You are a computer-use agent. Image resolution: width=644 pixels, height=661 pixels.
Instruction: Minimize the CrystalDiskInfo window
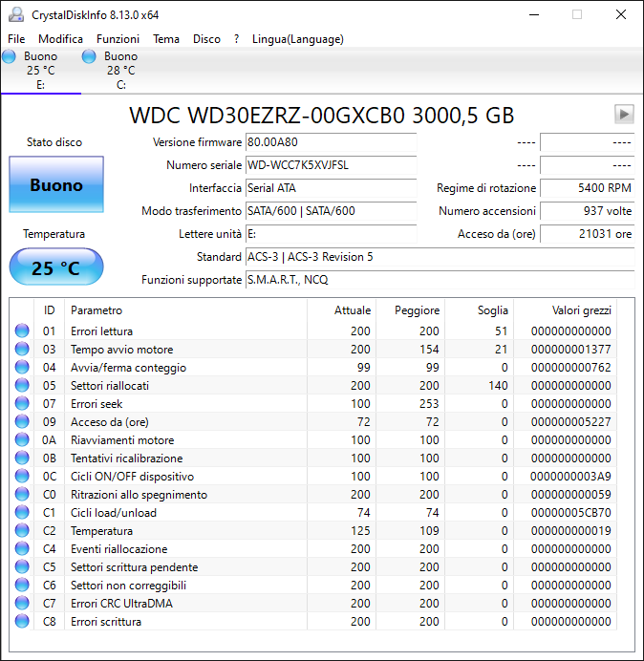(534, 14)
